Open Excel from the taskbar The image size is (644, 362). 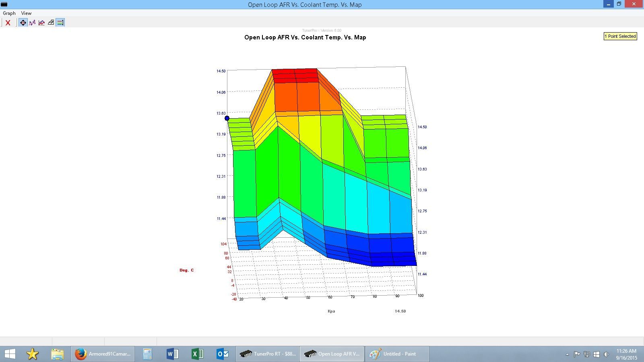click(x=197, y=354)
